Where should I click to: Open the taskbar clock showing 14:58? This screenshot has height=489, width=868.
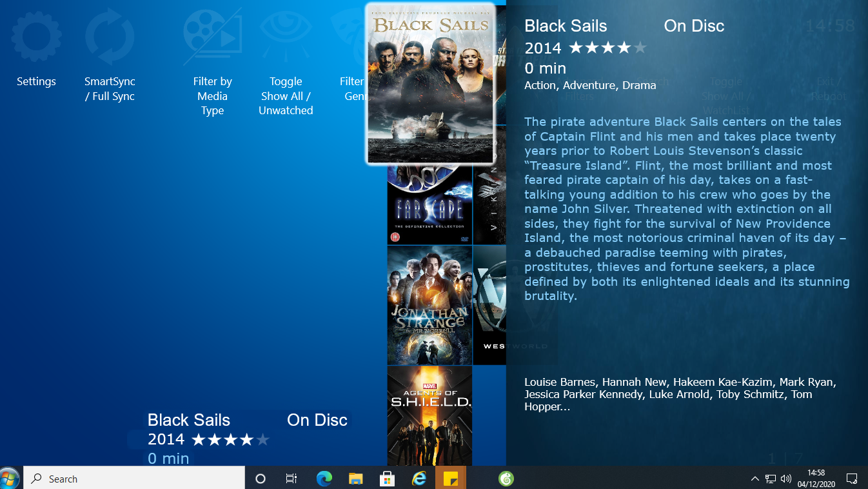point(816,478)
